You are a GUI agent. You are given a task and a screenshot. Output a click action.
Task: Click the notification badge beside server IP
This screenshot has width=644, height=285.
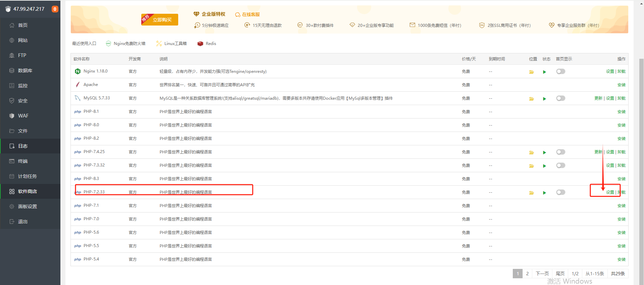pyautogui.click(x=55, y=9)
